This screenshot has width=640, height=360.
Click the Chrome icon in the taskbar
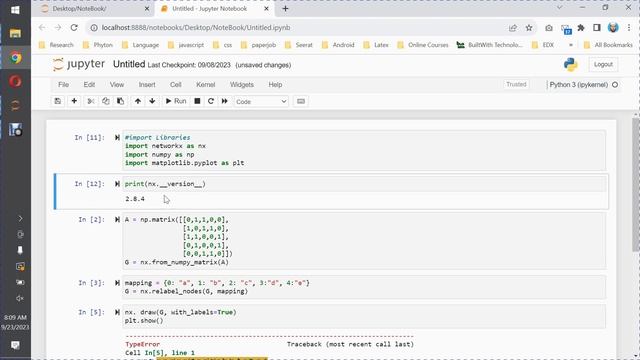coord(15,58)
